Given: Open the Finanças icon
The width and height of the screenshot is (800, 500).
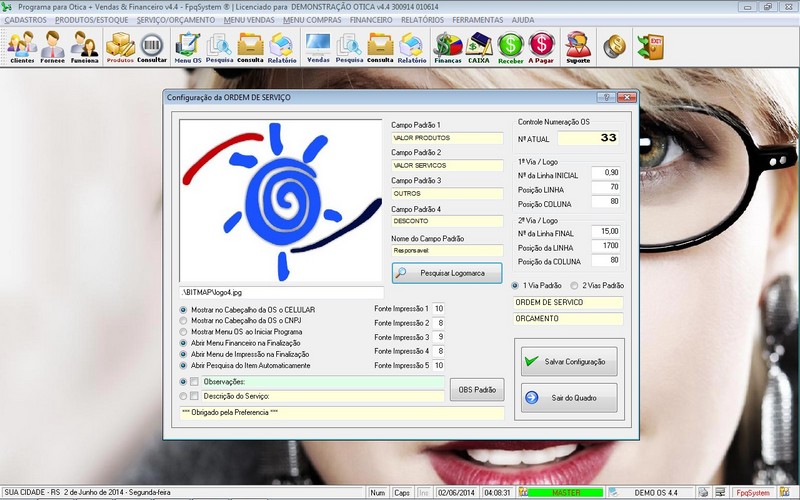Looking at the screenshot, I should coord(447,46).
